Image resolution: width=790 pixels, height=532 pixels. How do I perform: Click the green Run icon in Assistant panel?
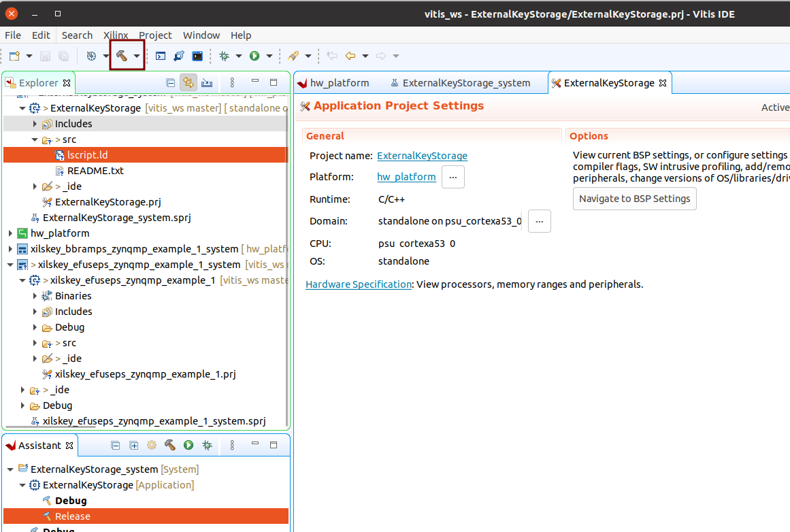188,445
